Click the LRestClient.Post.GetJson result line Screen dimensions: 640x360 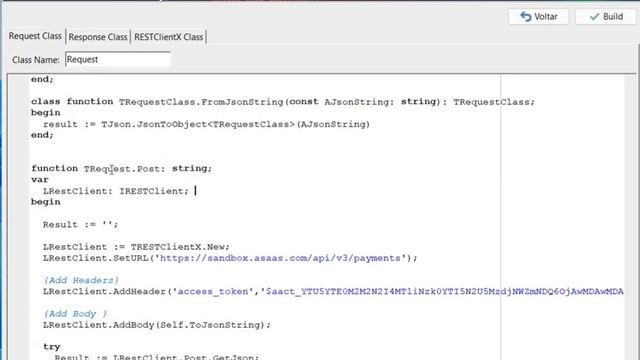click(x=157, y=357)
